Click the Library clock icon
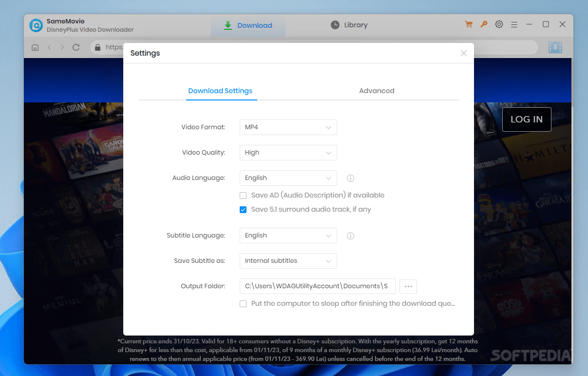The width and height of the screenshot is (588, 376). pyautogui.click(x=335, y=25)
